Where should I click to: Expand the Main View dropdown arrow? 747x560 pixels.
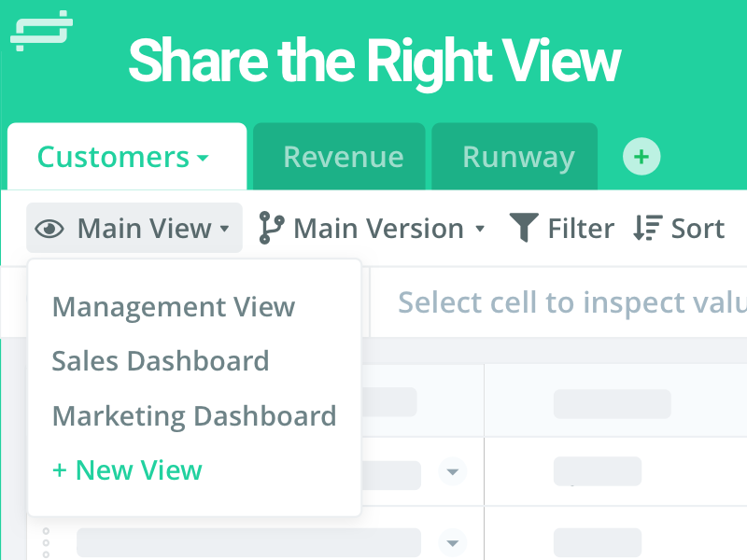(224, 229)
